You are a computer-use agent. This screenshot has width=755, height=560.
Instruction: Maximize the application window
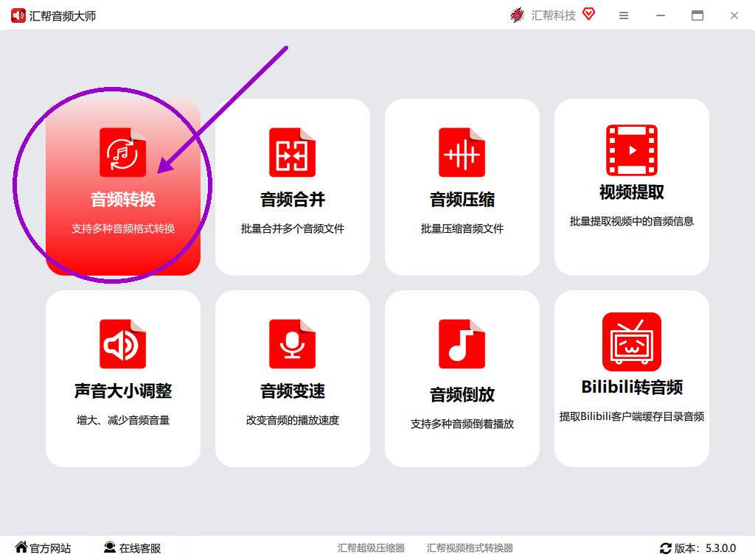tap(697, 16)
